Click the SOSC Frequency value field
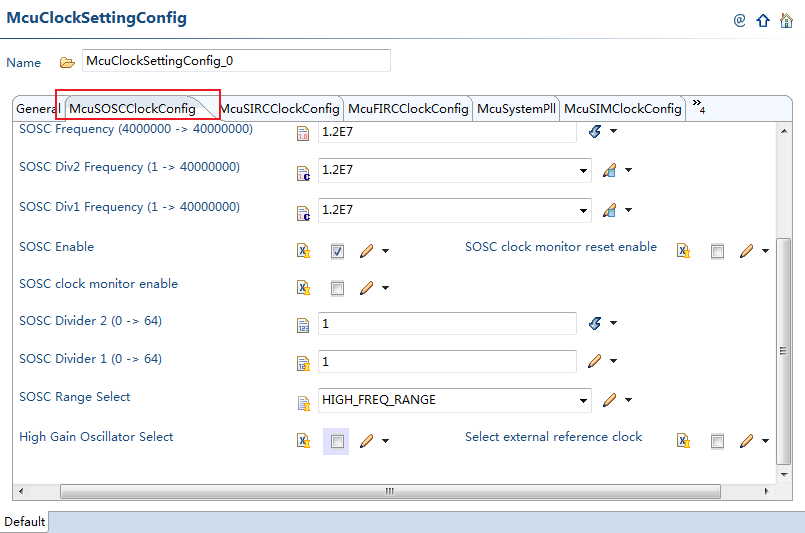The image size is (805, 533). click(x=447, y=131)
